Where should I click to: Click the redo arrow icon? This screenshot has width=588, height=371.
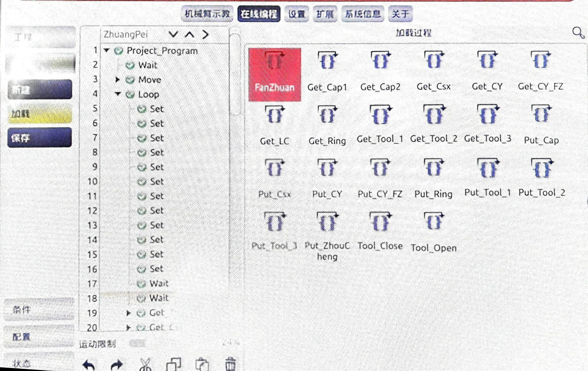(117, 365)
